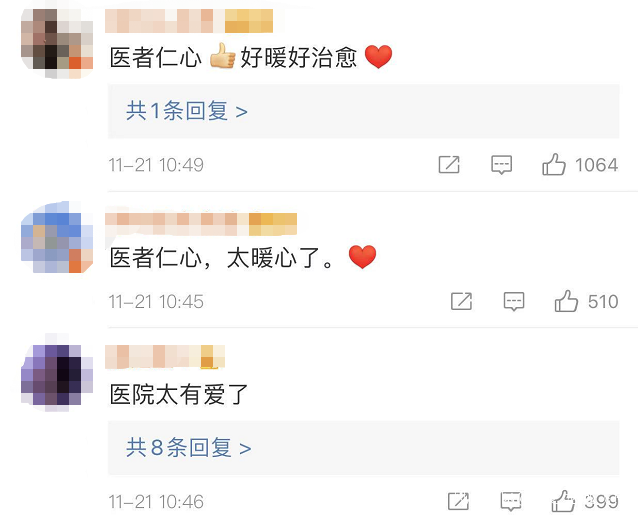Screen dimensions: 638x519
Task: Click the 医院太有爱了 comment text
Action: tap(178, 395)
